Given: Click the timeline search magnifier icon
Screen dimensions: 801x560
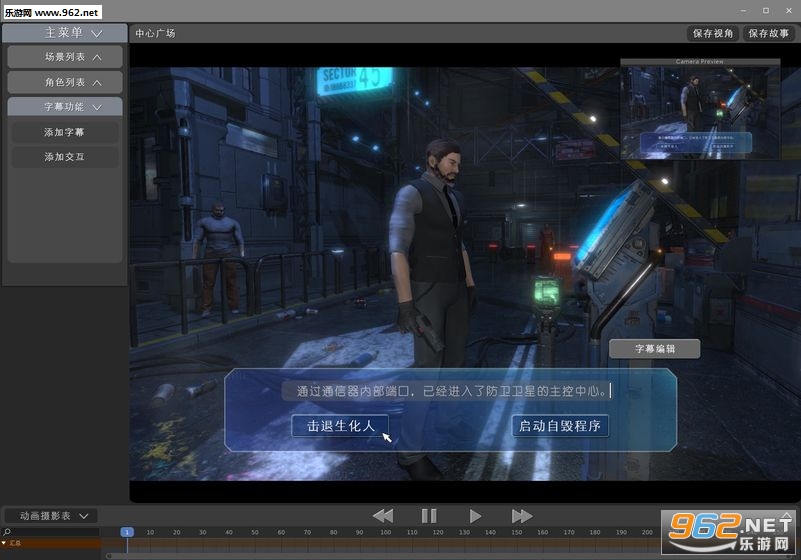Looking at the screenshot, I should click(7, 532).
